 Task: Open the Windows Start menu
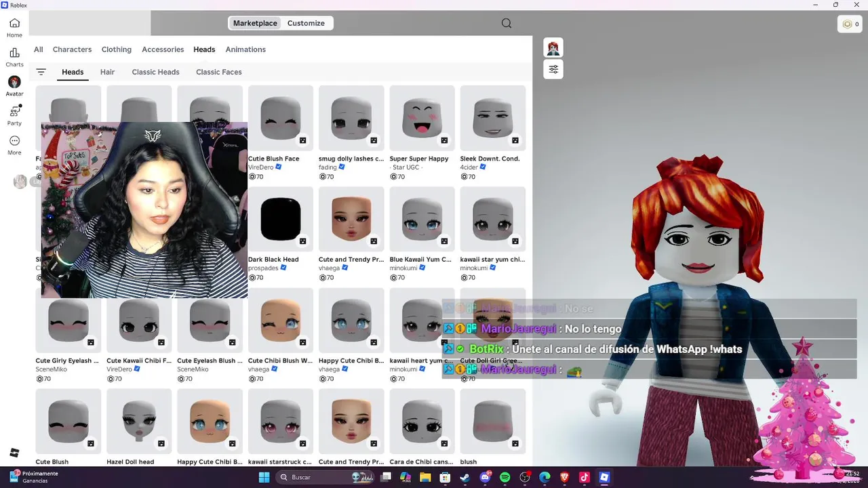pyautogui.click(x=264, y=478)
